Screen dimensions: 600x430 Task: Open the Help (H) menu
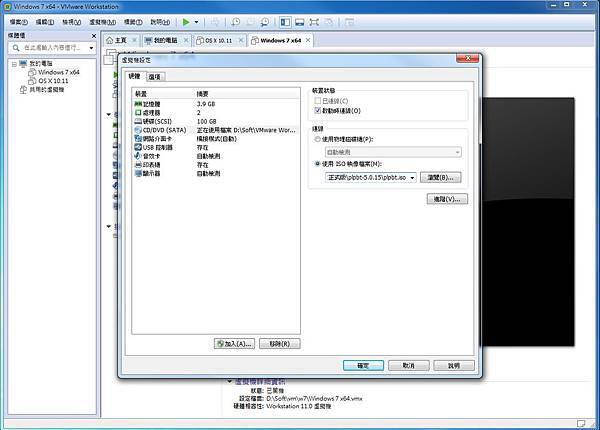[160, 22]
